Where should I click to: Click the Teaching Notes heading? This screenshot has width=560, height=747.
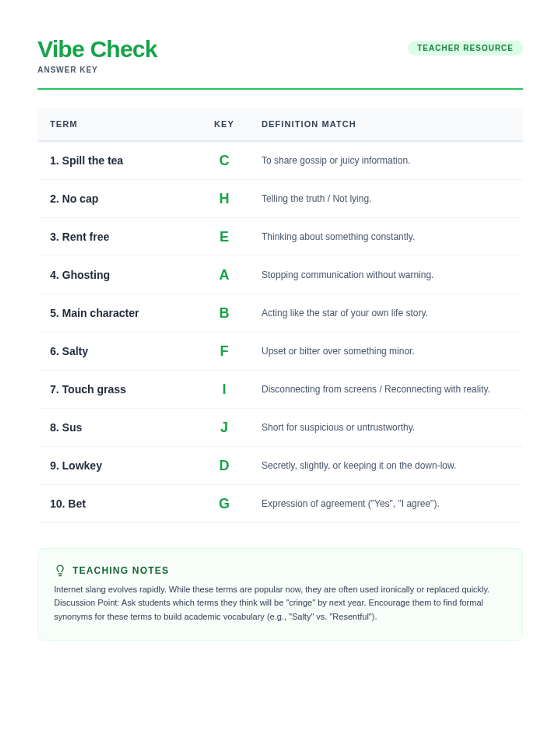(120, 571)
